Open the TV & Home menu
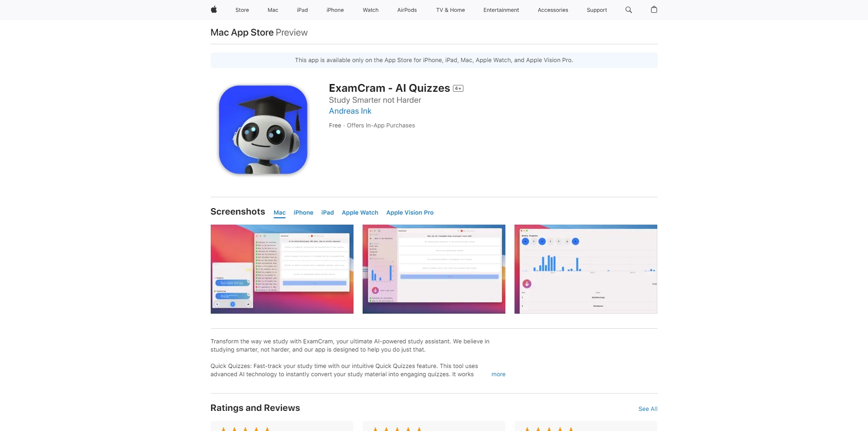The height and width of the screenshot is (431, 868). [451, 10]
